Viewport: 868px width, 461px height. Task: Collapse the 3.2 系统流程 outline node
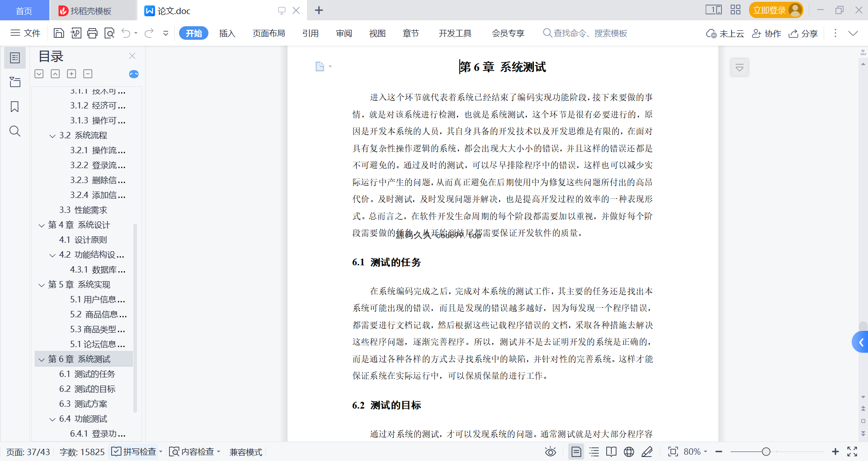click(52, 136)
